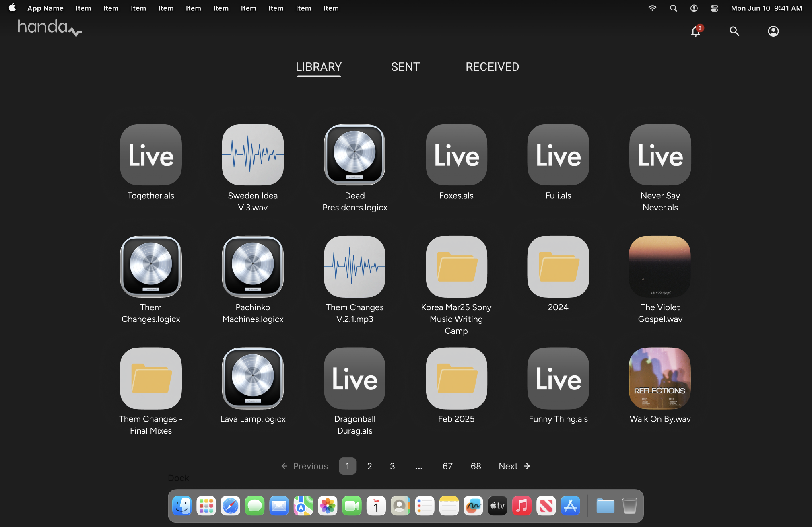Open the Feb 2025 folder
The height and width of the screenshot is (527, 812).
click(456, 378)
